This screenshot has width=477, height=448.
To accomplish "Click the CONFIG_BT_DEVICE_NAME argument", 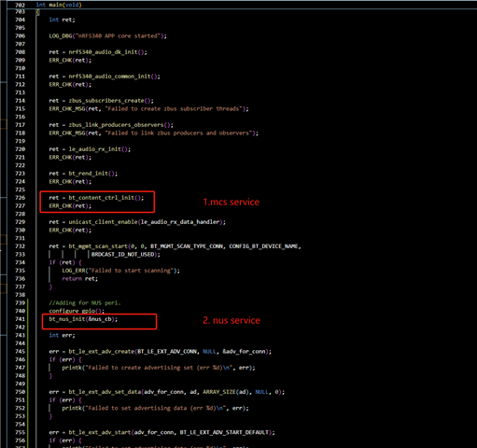I will point(264,246).
